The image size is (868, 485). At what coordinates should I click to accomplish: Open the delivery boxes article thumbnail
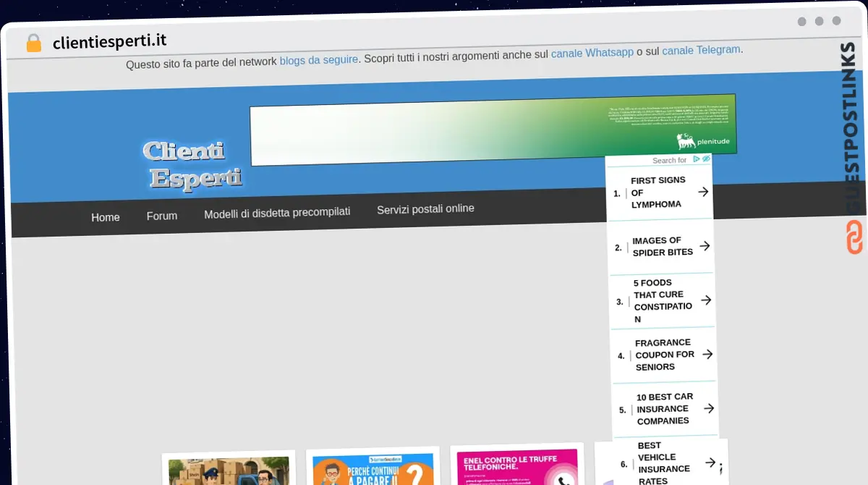tap(229, 471)
